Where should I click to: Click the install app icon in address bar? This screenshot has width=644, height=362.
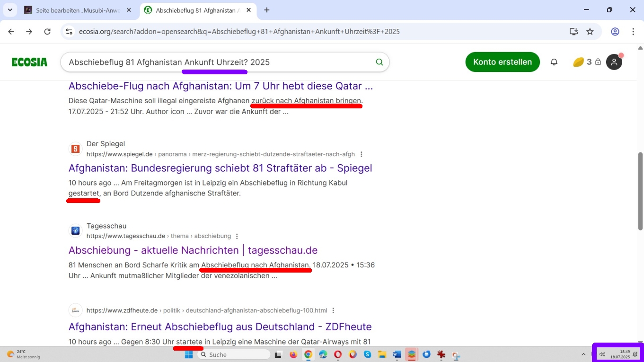coord(573,32)
